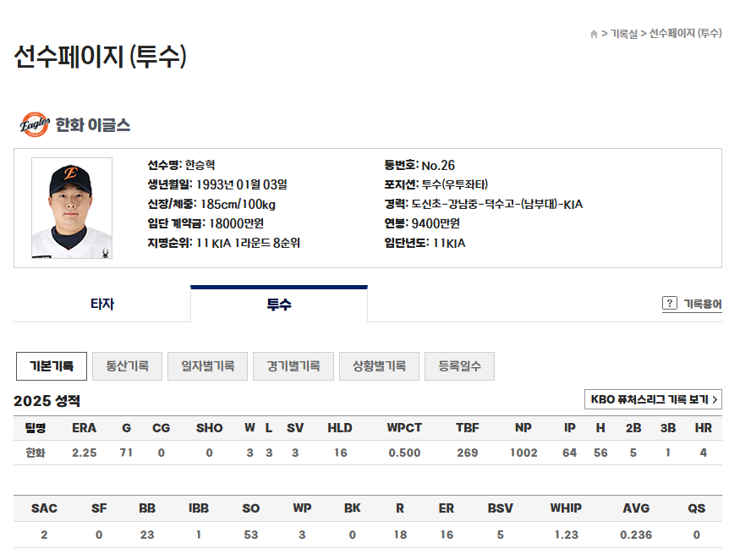Open the 일자별기록 daily records view
The height and width of the screenshot is (560, 740).
pyautogui.click(x=207, y=365)
